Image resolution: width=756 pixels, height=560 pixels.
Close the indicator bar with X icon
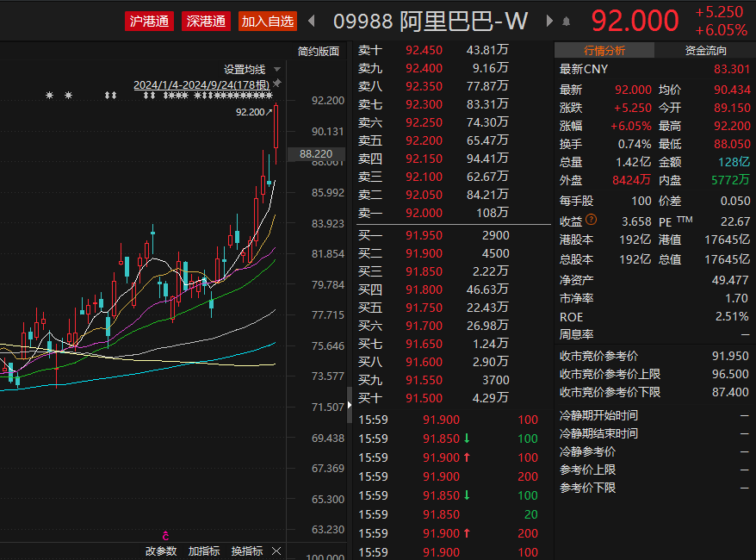pos(276,551)
